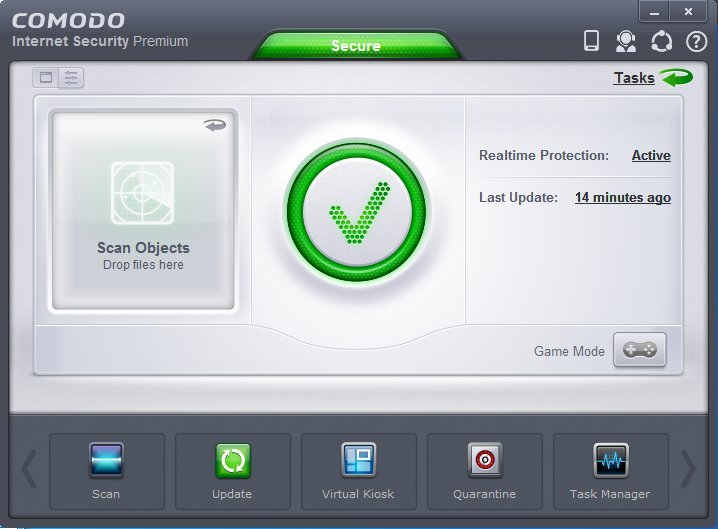Click the radar scan target icon
Screen dimensions: 718x529
(x=142, y=193)
